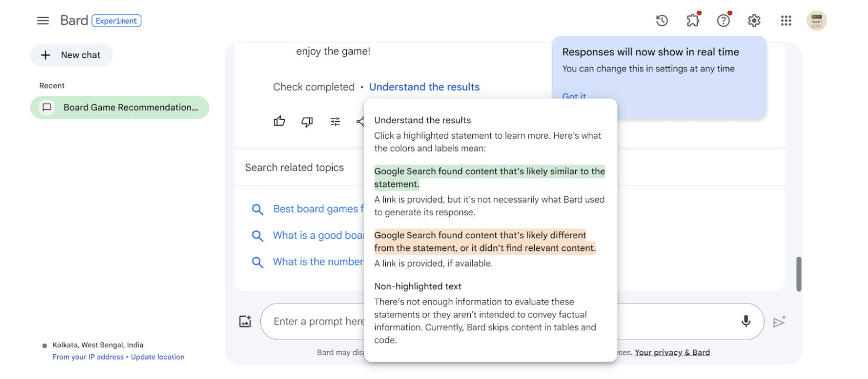Submit the prompt
Viewport: 868px width, 379px height.
(780, 321)
